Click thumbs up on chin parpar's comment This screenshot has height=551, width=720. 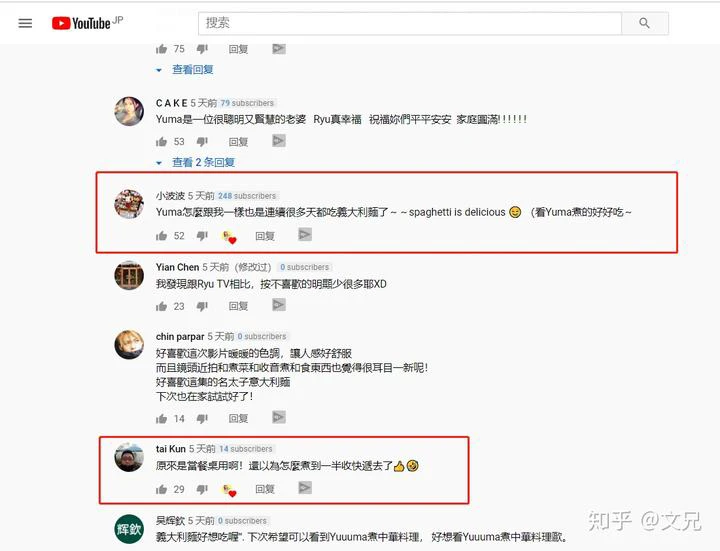(161, 418)
